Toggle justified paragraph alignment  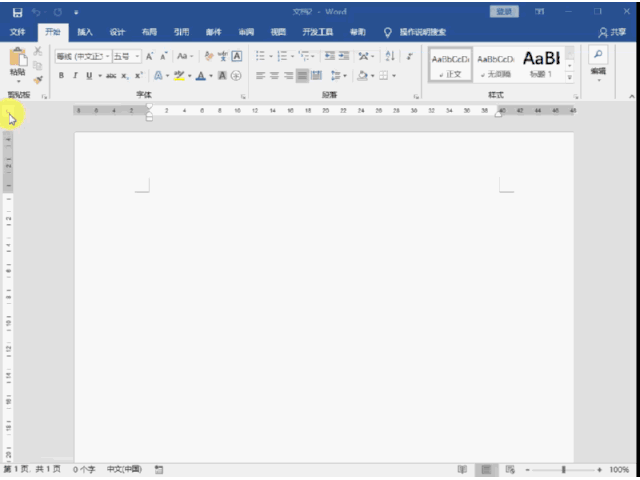(302, 76)
